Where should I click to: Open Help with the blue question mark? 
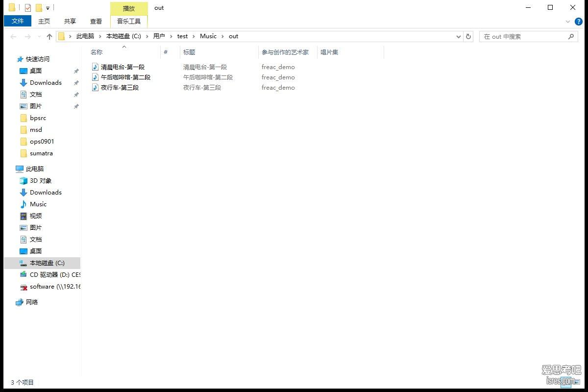coord(578,22)
